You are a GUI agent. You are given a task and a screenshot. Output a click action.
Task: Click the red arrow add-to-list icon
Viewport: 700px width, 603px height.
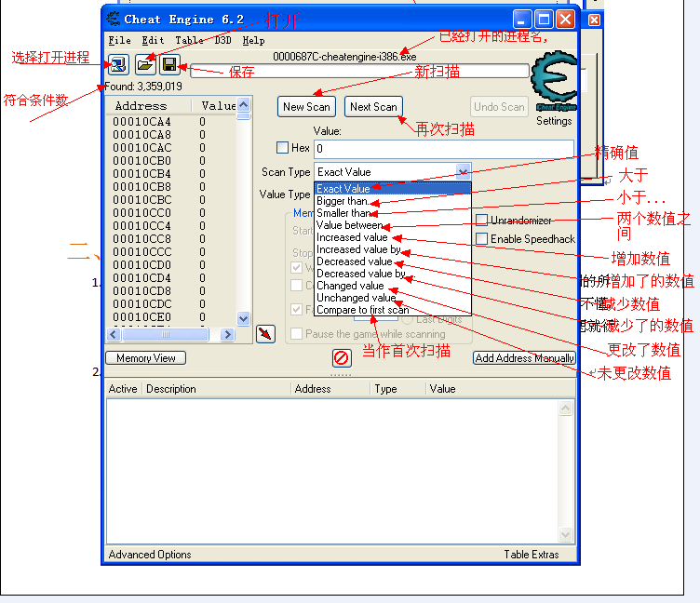[265, 334]
